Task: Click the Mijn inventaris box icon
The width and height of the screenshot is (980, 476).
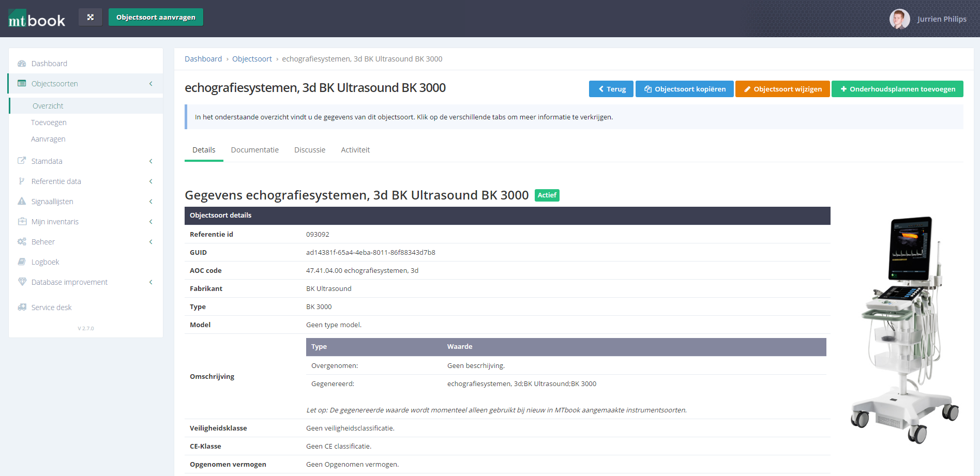Action: click(22, 222)
